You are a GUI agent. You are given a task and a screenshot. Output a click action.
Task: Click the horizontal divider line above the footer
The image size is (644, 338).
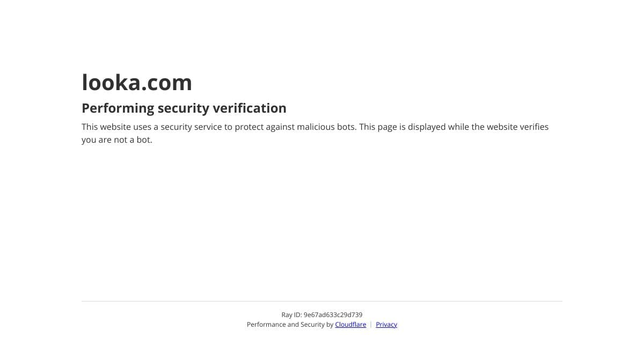pyautogui.click(x=322, y=302)
